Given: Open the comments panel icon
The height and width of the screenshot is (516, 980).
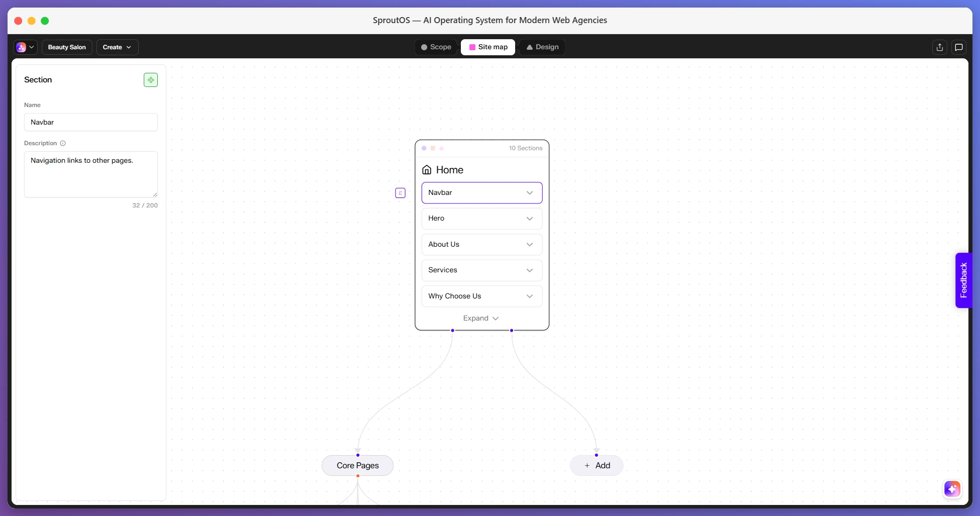Looking at the screenshot, I should 959,47.
